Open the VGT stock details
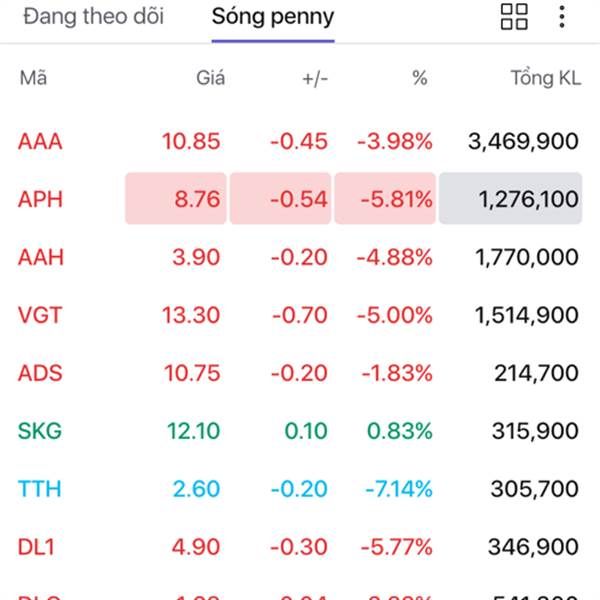 [40, 315]
